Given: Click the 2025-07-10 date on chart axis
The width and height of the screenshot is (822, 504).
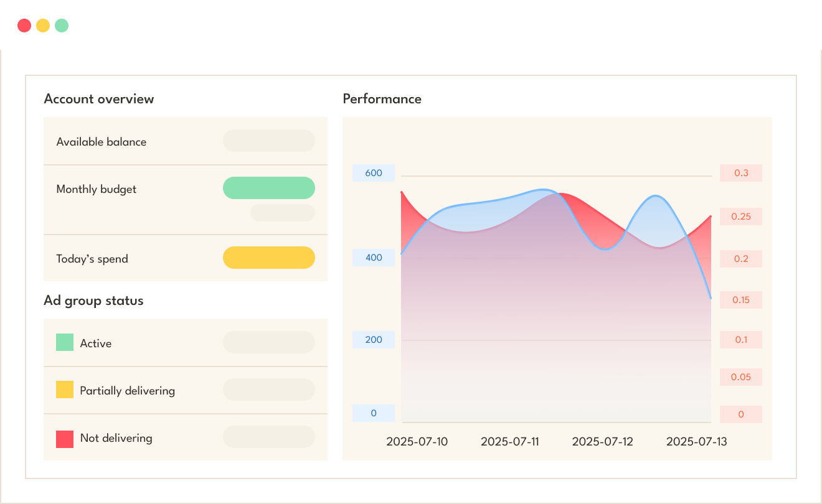Looking at the screenshot, I should click(x=417, y=442).
